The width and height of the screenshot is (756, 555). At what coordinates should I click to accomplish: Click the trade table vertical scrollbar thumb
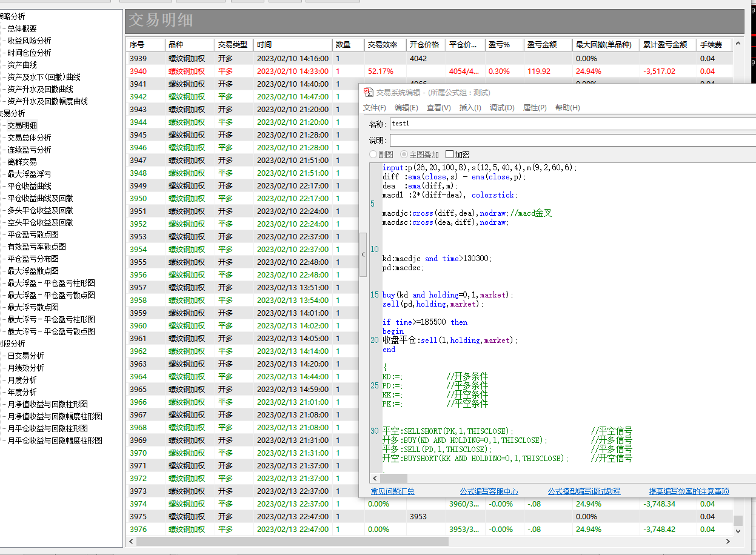[x=738, y=520]
